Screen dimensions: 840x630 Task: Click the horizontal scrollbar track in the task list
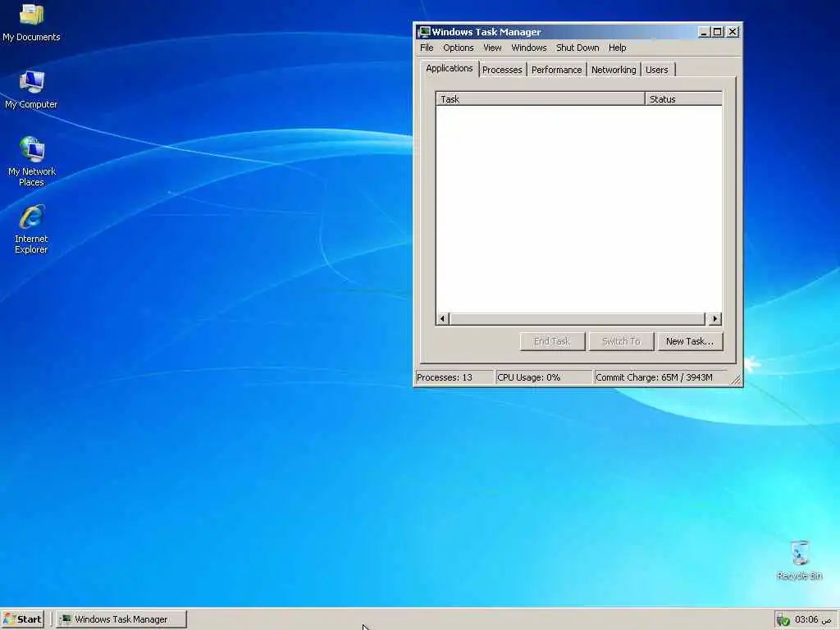577,319
